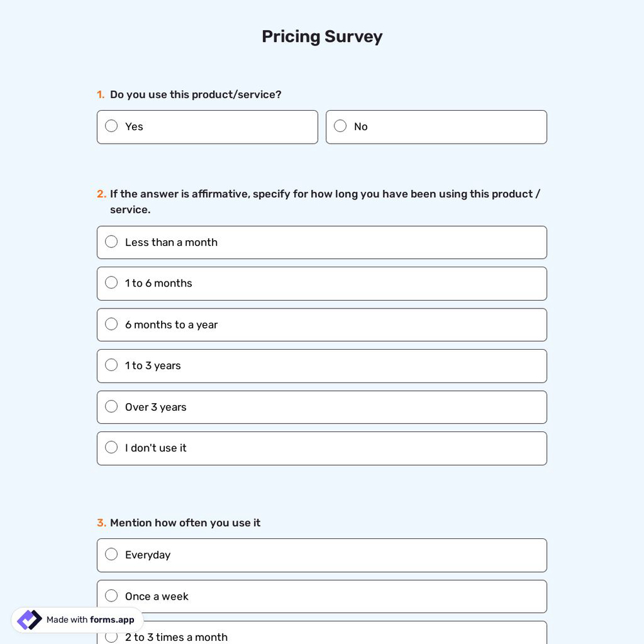This screenshot has width=644, height=644.
Task: Select 2 to 3 times a month
Action: [111, 636]
